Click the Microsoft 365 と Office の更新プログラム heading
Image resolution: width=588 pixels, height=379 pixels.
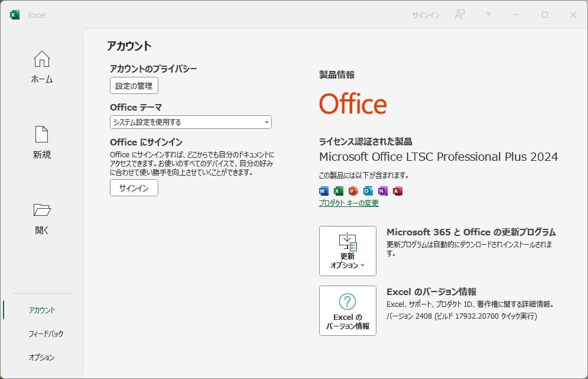click(x=471, y=232)
